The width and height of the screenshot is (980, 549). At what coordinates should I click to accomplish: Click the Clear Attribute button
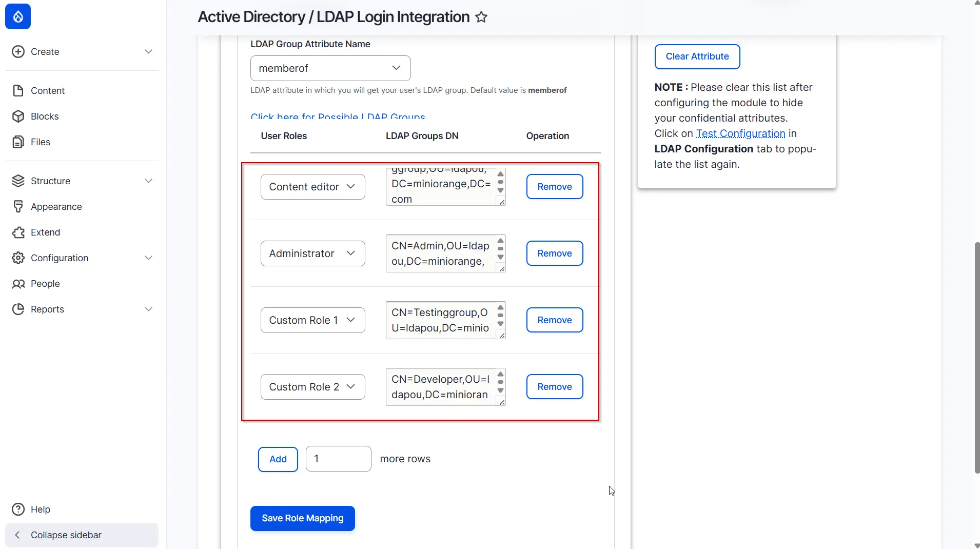click(x=697, y=56)
